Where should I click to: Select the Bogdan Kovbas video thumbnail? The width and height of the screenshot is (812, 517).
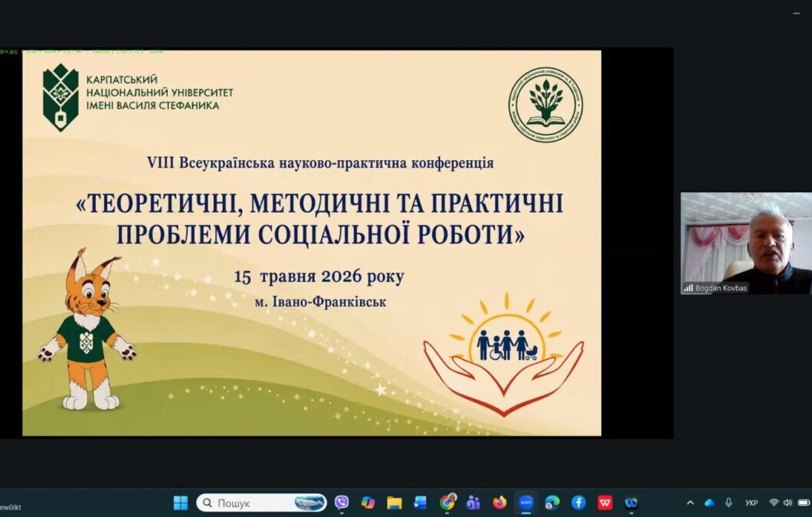746,244
